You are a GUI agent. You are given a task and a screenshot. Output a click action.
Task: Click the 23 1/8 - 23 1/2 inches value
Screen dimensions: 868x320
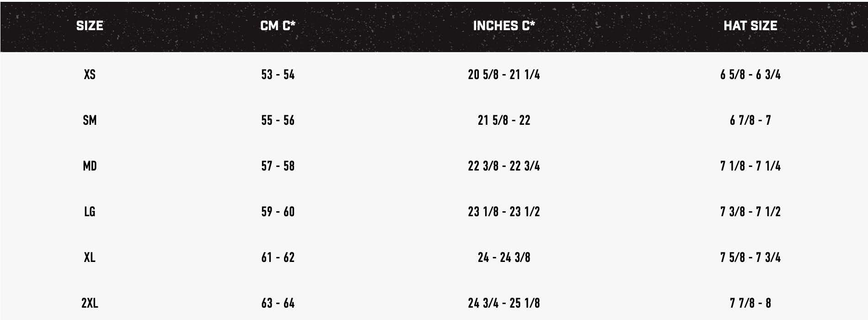504,212
